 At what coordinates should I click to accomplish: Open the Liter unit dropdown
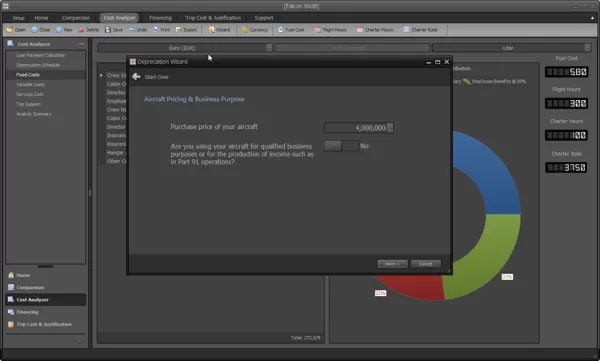(587, 48)
